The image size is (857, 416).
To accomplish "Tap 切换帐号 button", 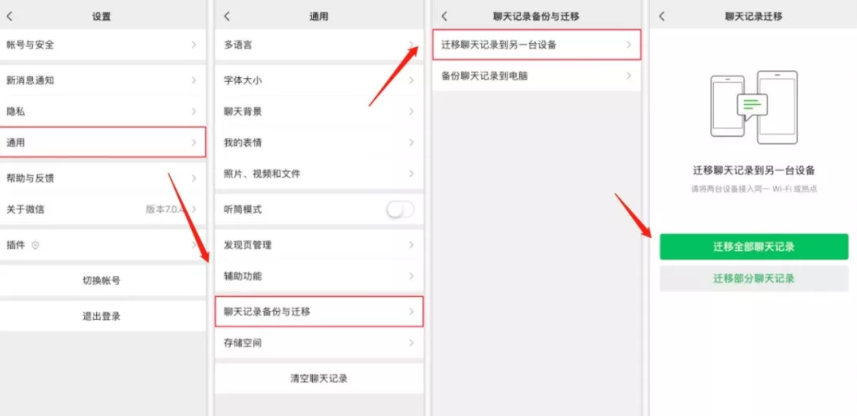I will (103, 281).
